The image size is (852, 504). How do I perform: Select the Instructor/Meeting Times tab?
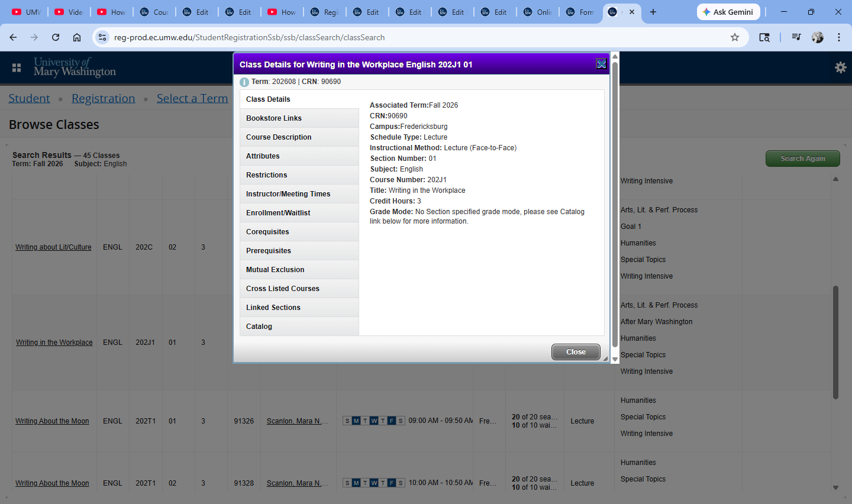pyautogui.click(x=288, y=194)
